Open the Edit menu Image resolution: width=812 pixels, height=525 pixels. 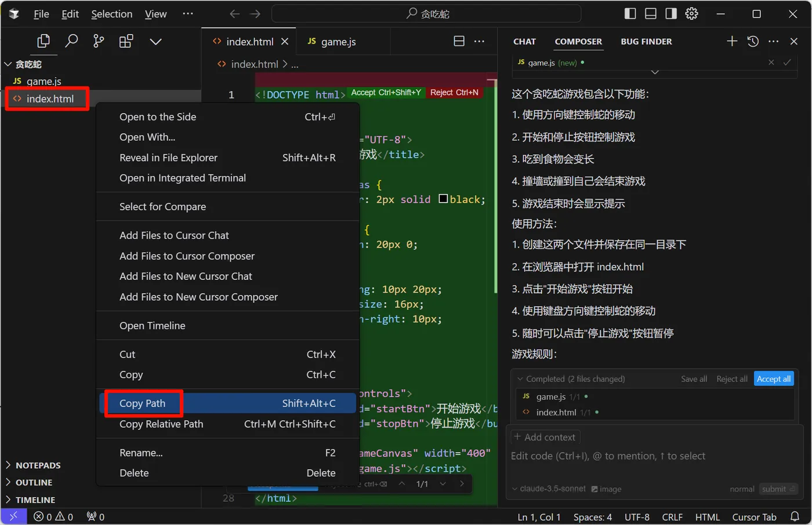pos(70,14)
